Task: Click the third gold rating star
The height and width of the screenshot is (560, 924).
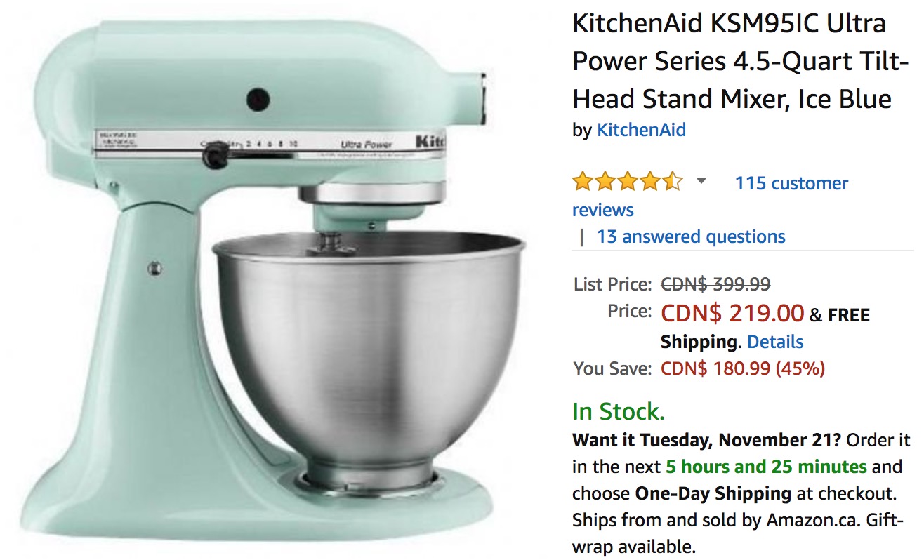Action: click(x=628, y=182)
